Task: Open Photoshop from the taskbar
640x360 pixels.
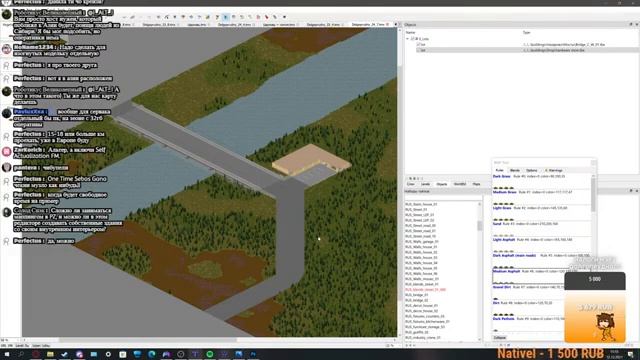Action: click(253, 354)
